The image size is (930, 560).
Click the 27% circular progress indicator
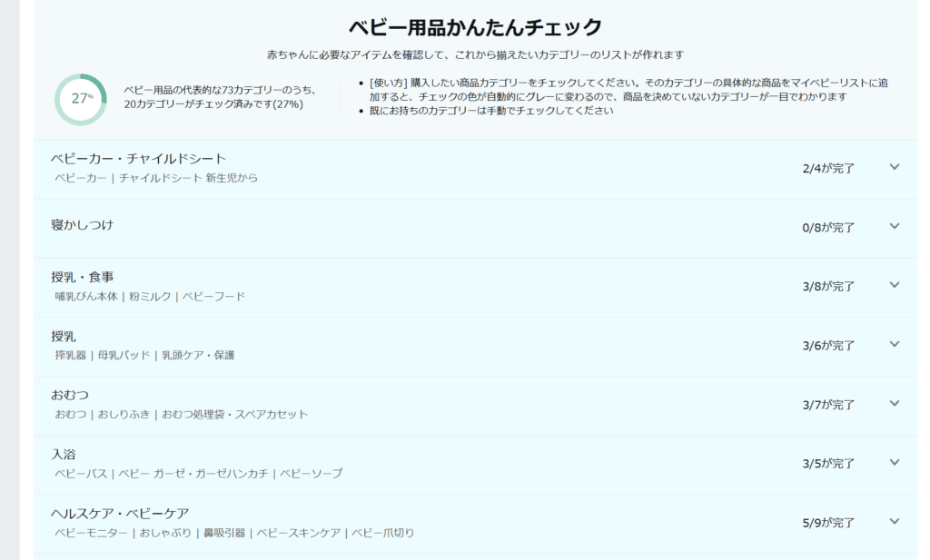pos(81,99)
